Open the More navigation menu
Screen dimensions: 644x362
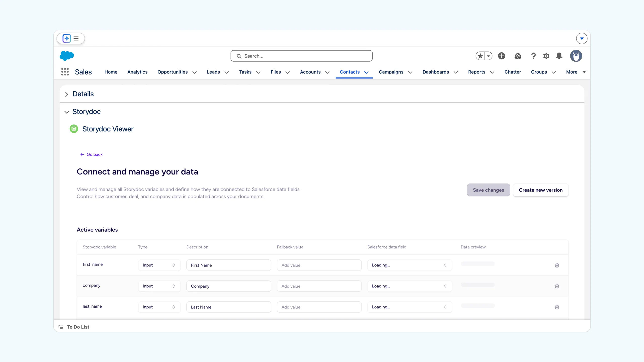point(576,72)
